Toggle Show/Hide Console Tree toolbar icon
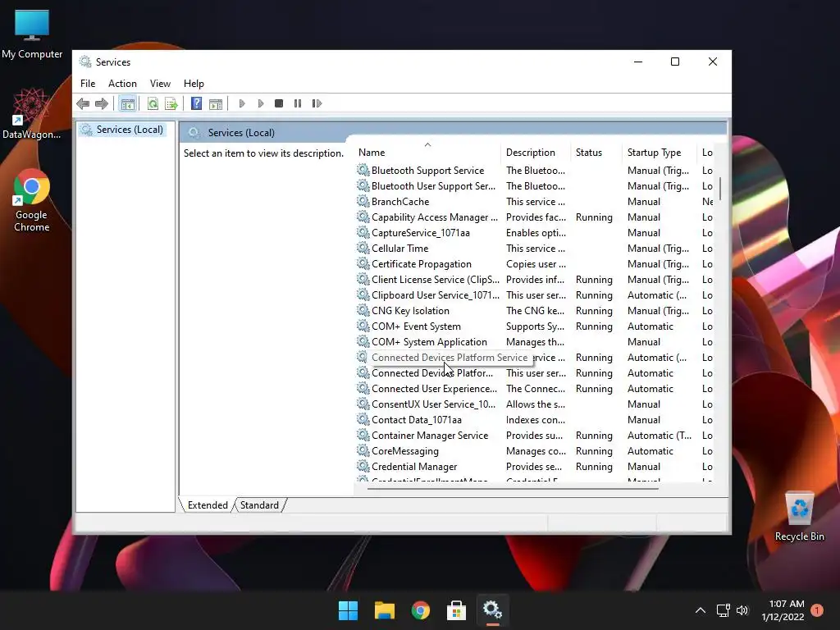The height and width of the screenshot is (630, 840). tap(127, 103)
